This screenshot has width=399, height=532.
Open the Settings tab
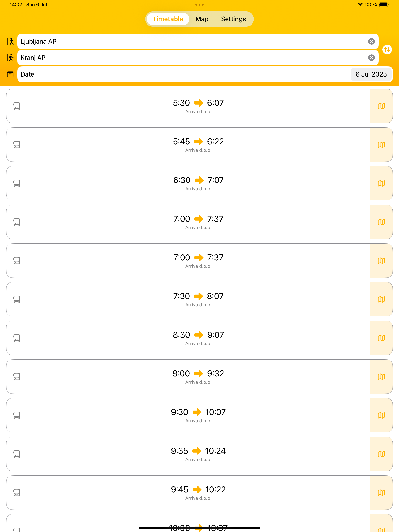coord(233,19)
